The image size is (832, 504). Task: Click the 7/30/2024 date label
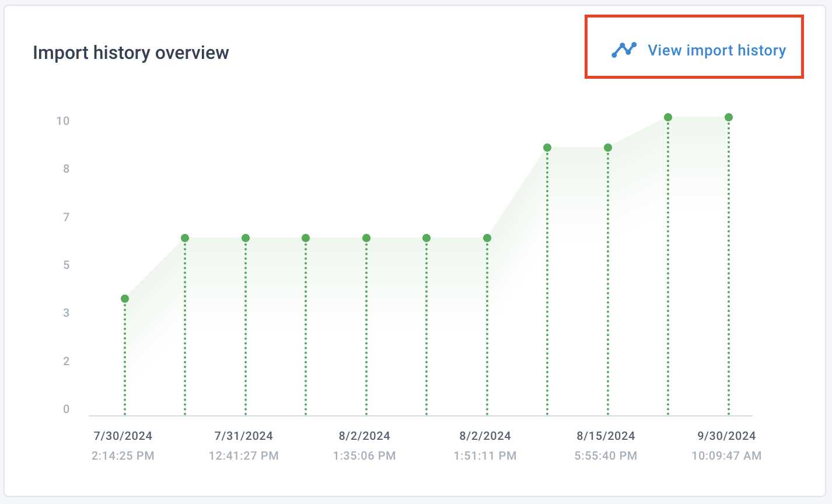point(123,436)
